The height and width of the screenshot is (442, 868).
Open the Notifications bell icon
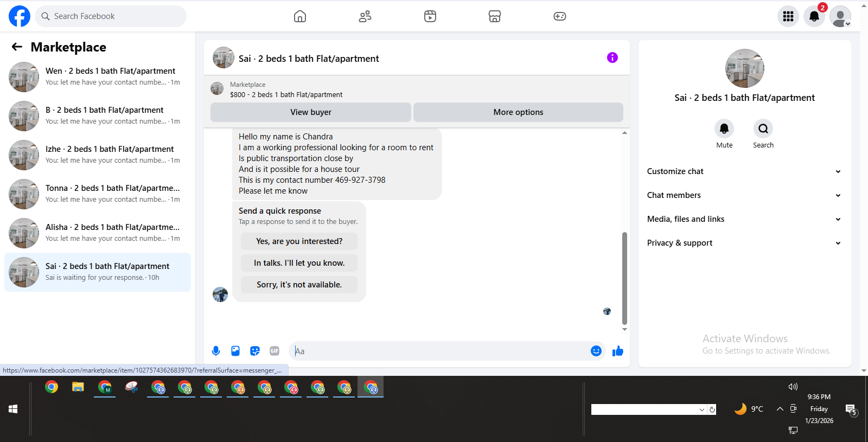point(814,16)
